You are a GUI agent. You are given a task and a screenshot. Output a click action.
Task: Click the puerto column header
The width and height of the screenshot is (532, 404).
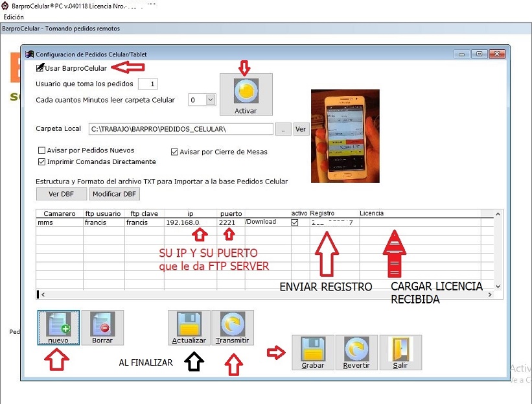pos(231,213)
